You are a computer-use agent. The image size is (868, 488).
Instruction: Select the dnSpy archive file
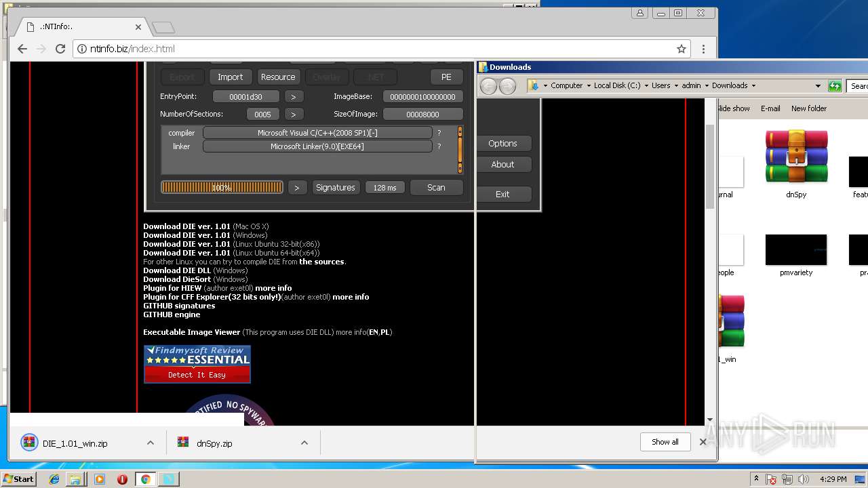point(796,165)
